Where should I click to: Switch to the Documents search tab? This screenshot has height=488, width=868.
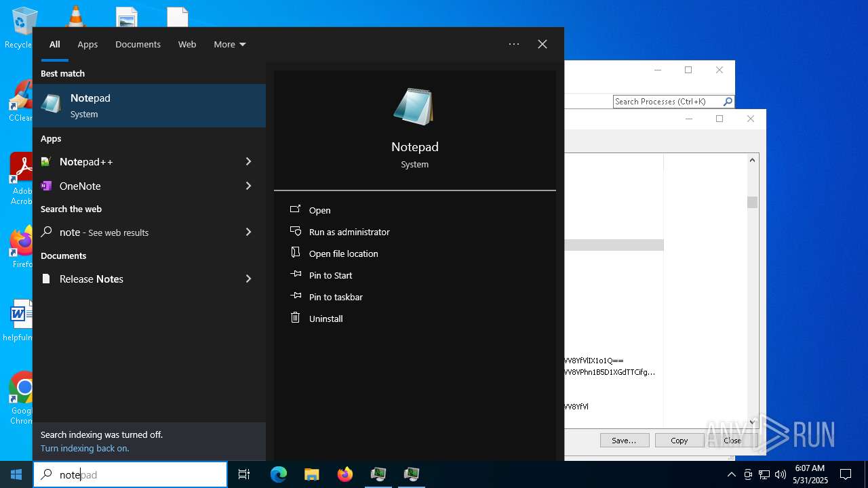point(138,44)
